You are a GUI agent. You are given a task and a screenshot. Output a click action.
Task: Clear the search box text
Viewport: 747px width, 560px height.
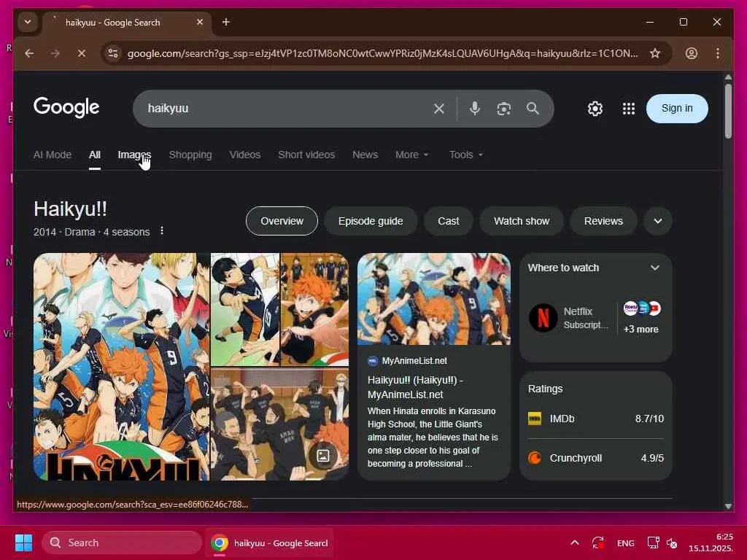click(x=438, y=109)
